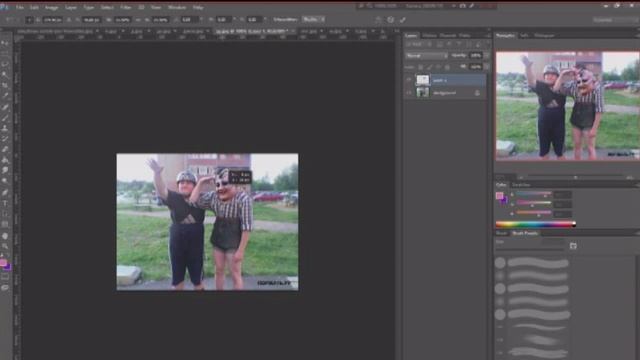Select the Brush tool in toolbar

pos(5,118)
